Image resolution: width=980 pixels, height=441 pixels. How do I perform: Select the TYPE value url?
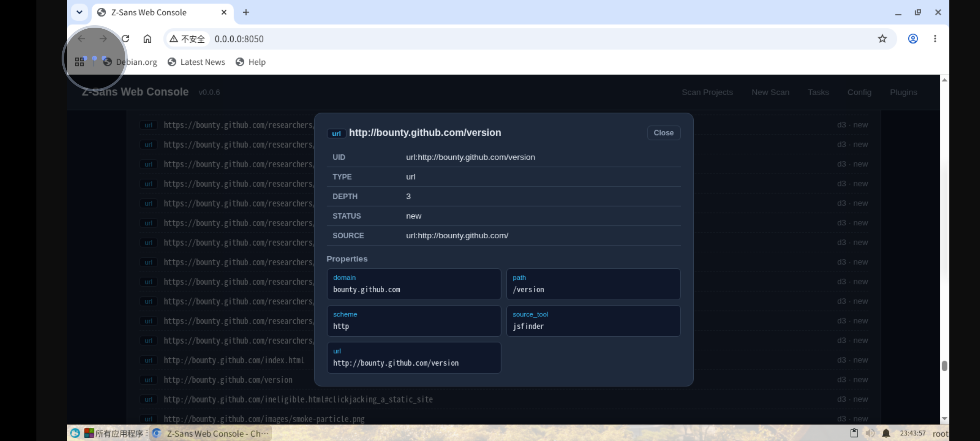411,177
